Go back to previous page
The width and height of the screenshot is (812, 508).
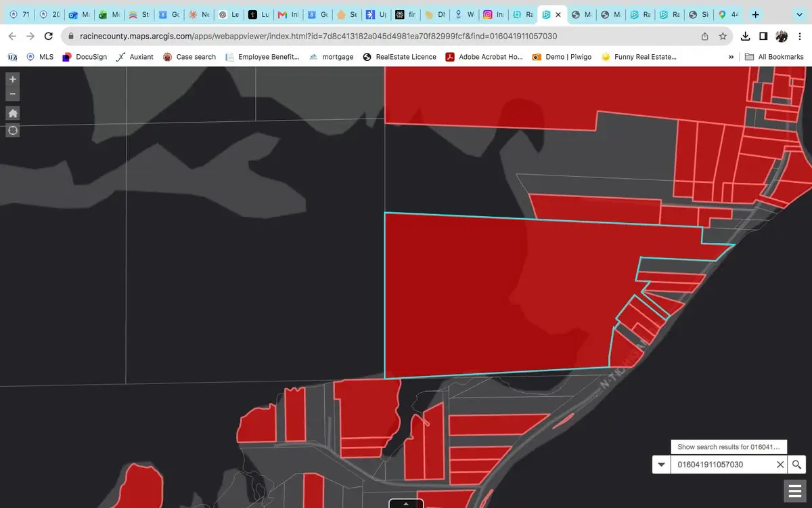12,36
